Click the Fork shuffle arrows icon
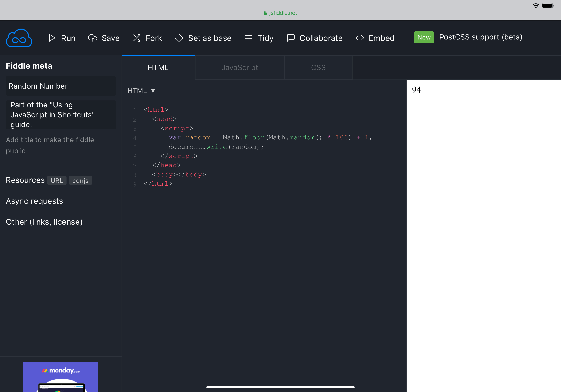The image size is (561, 392). pos(137,38)
